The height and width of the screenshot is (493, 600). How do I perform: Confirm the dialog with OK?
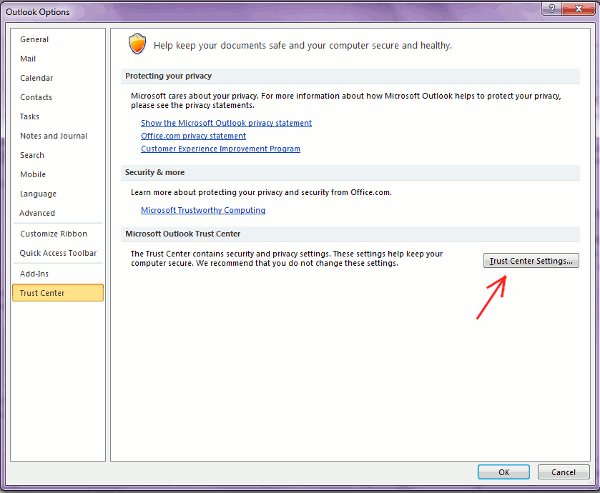[504, 472]
